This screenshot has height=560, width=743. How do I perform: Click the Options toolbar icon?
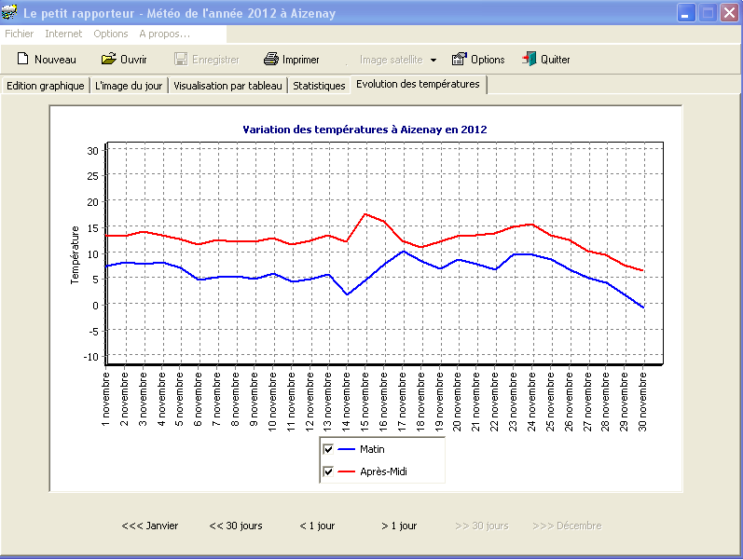459,60
